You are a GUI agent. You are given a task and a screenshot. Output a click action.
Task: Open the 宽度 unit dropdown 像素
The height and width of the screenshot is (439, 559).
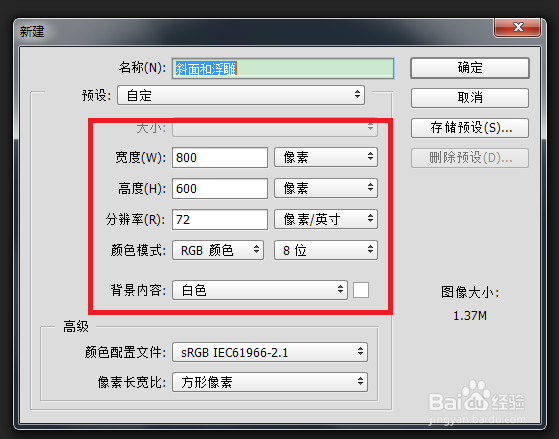[325, 157]
